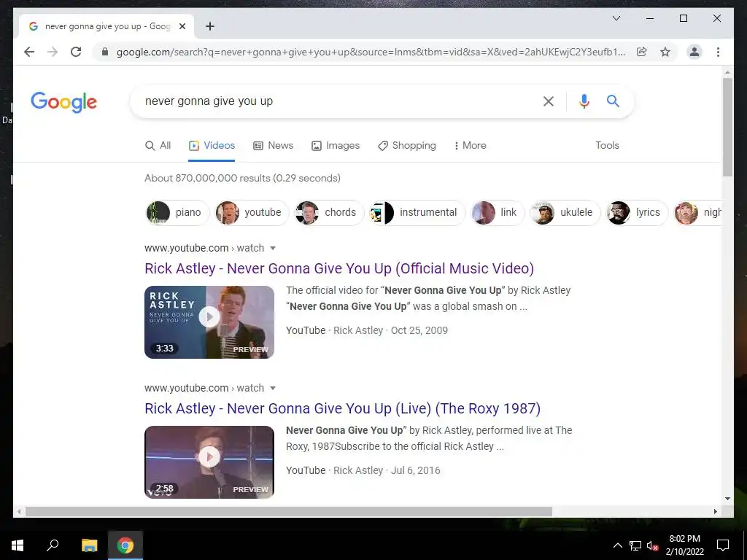Screen dimensions: 747x560
Task: Open the Official Music Video result link
Action: (339, 268)
